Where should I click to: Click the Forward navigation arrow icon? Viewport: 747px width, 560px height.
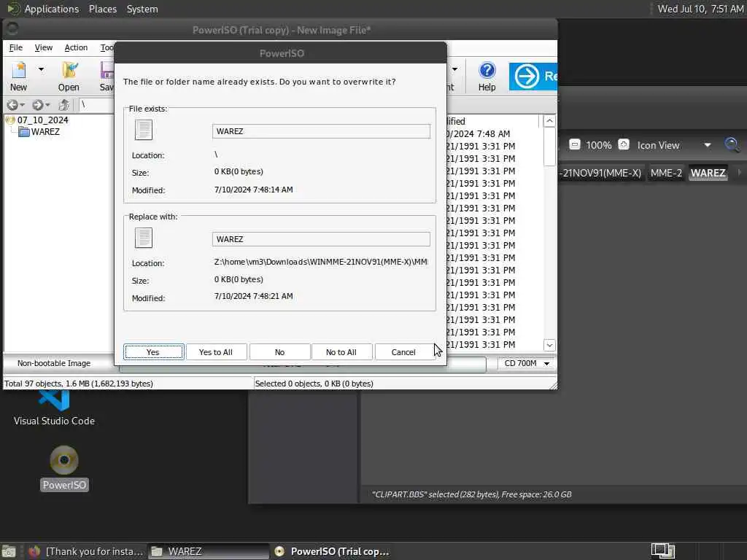[38, 105]
